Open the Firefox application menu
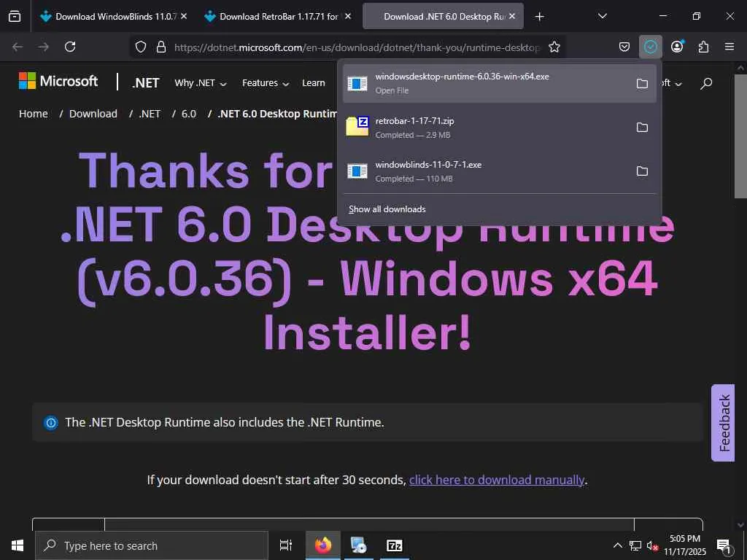Screen dimensions: 747x560 (x=729, y=47)
